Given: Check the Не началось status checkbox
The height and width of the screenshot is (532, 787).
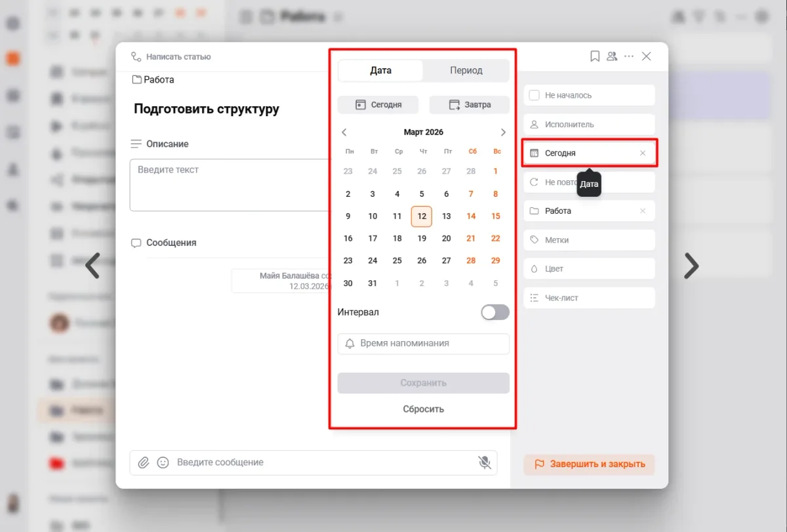Looking at the screenshot, I should pyautogui.click(x=535, y=95).
